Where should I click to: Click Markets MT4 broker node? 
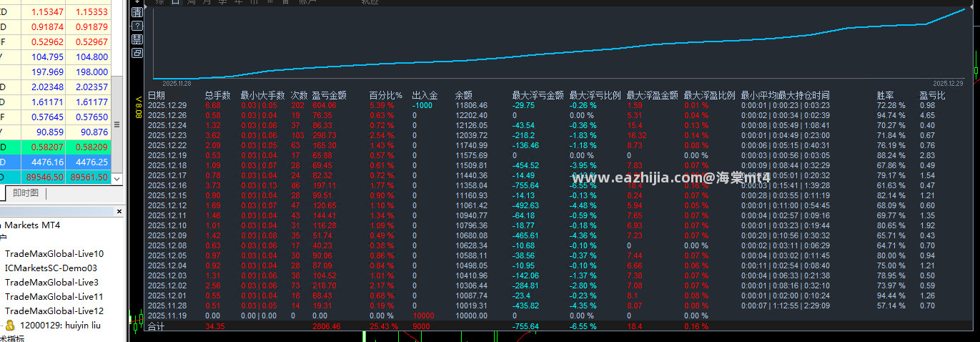tap(31, 225)
